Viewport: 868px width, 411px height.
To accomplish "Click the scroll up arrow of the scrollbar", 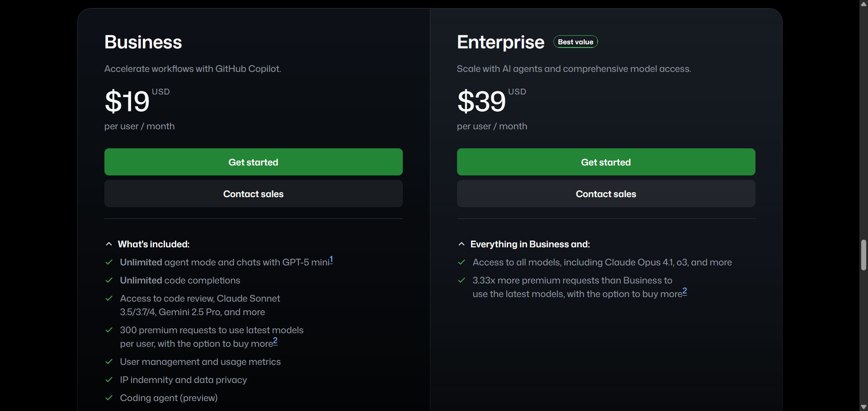I will [863, 4].
